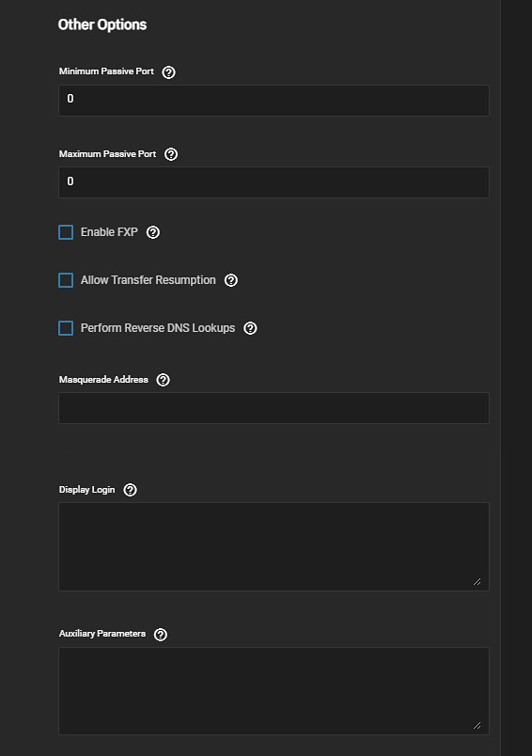Open help for Maximum Passive Port

[x=171, y=154]
